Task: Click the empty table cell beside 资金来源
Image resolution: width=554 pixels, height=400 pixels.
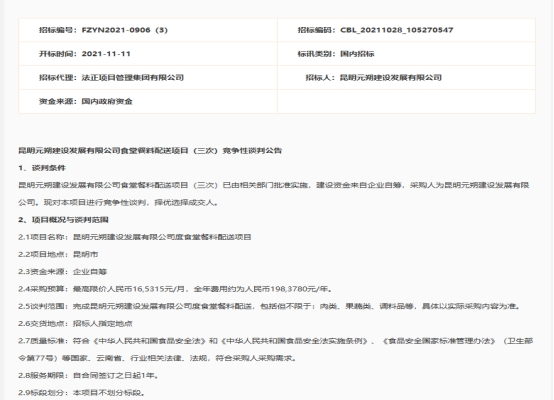Action: (x=406, y=101)
